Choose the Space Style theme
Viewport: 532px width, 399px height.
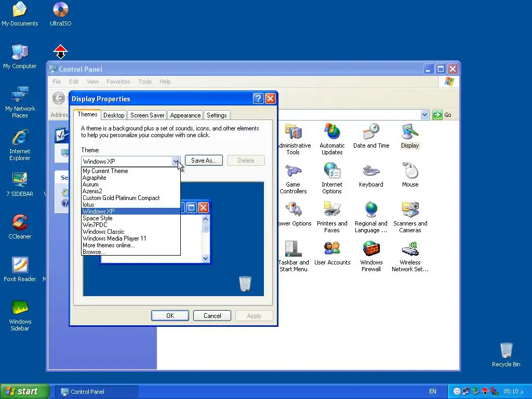coord(130,218)
